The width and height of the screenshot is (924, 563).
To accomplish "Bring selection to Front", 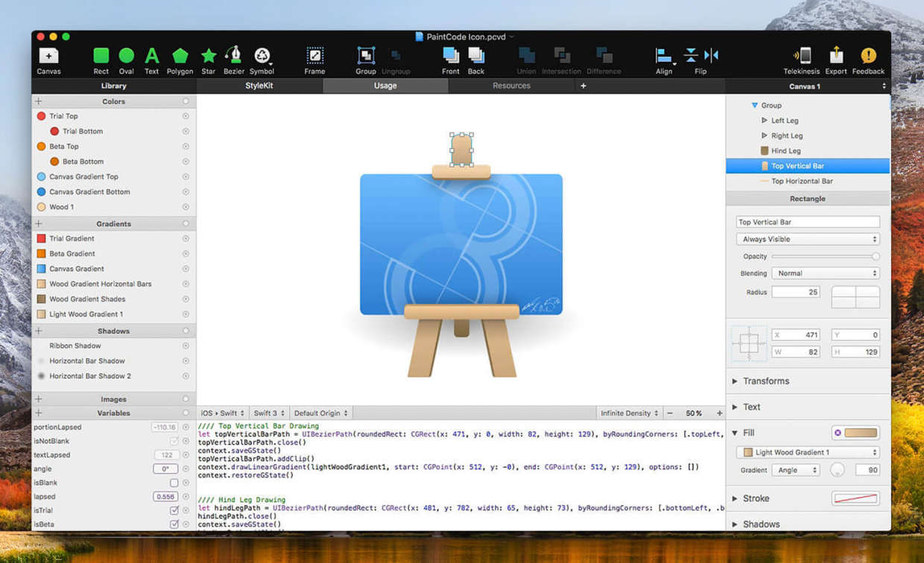I will pyautogui.click(x=451, y=60).
